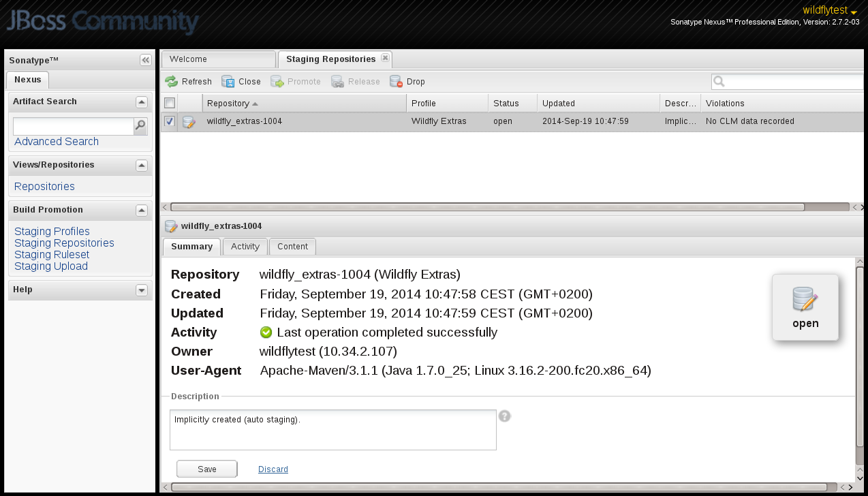Collapse the Artifact Search panel
Viewport: 868px width, 496px height.
[x=142, y=102]
